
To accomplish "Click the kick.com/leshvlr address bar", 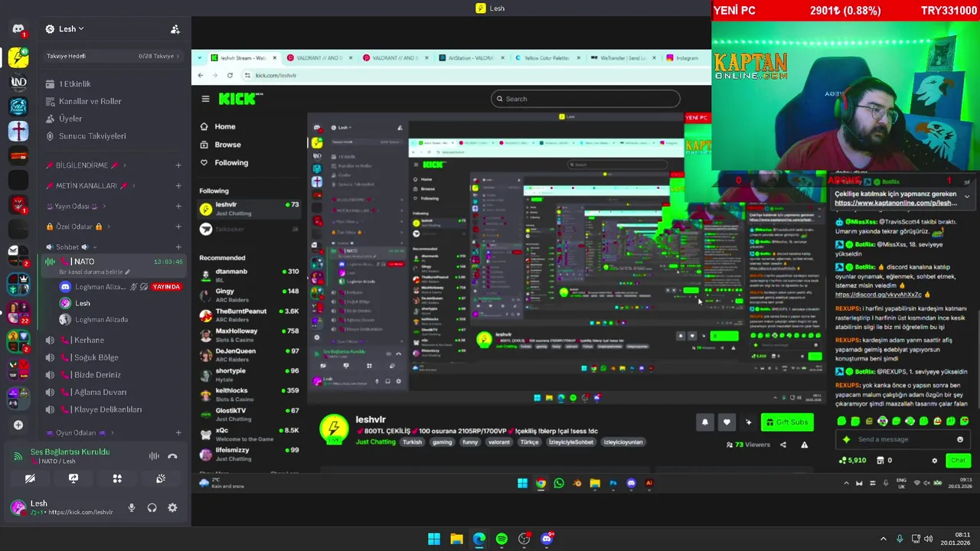I will 475,75.
